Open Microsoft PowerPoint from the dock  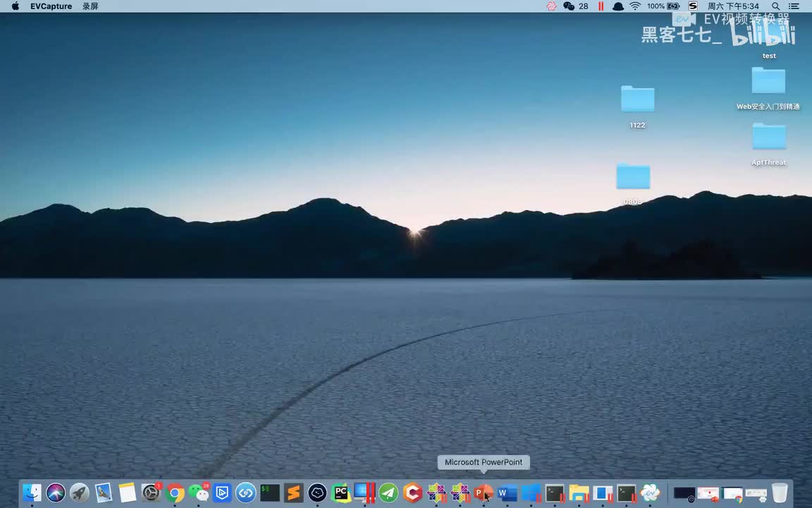coord(484,492)
